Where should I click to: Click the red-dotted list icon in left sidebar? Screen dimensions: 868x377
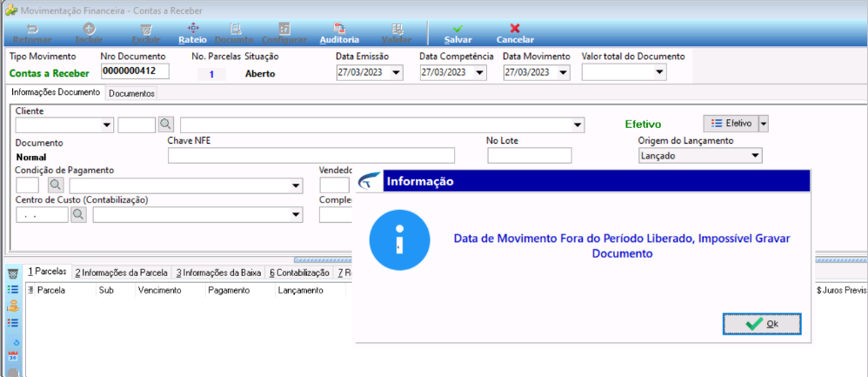13,322
